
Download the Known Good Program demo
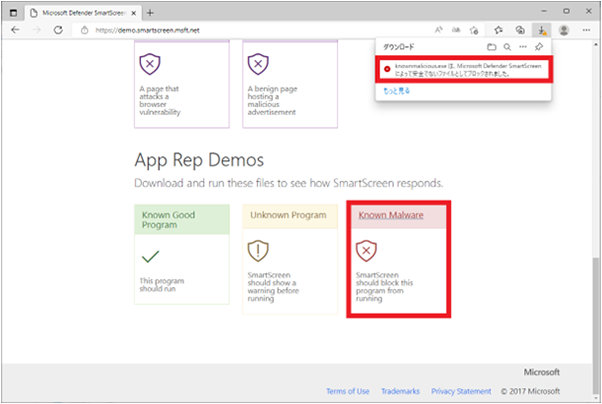pyautogui.click(x=182, y=254)
